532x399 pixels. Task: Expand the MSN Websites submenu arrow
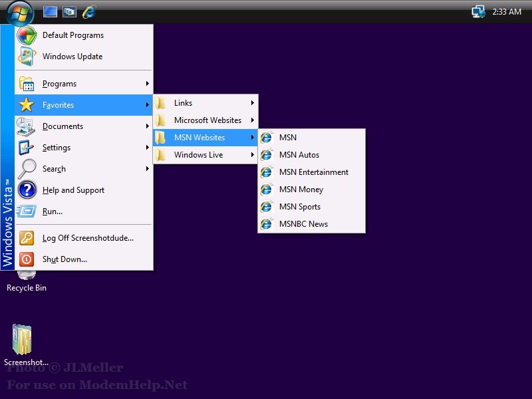253,138
